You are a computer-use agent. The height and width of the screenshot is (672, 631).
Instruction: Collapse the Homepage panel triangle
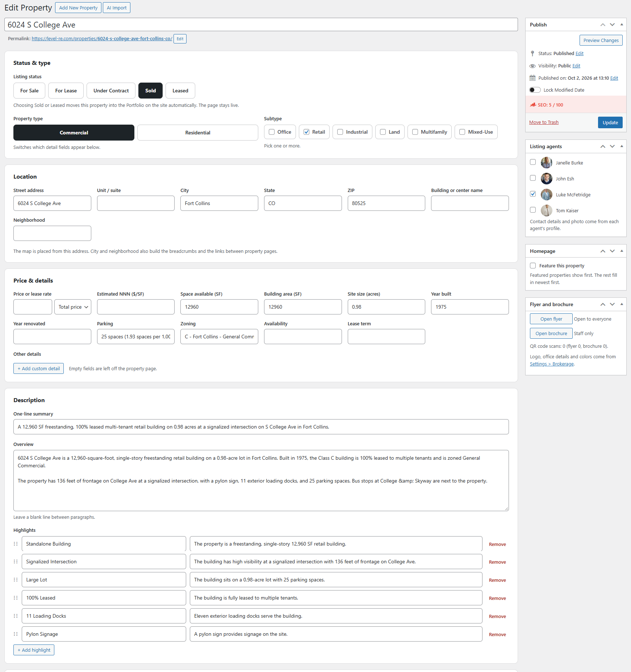click(622, 251)
